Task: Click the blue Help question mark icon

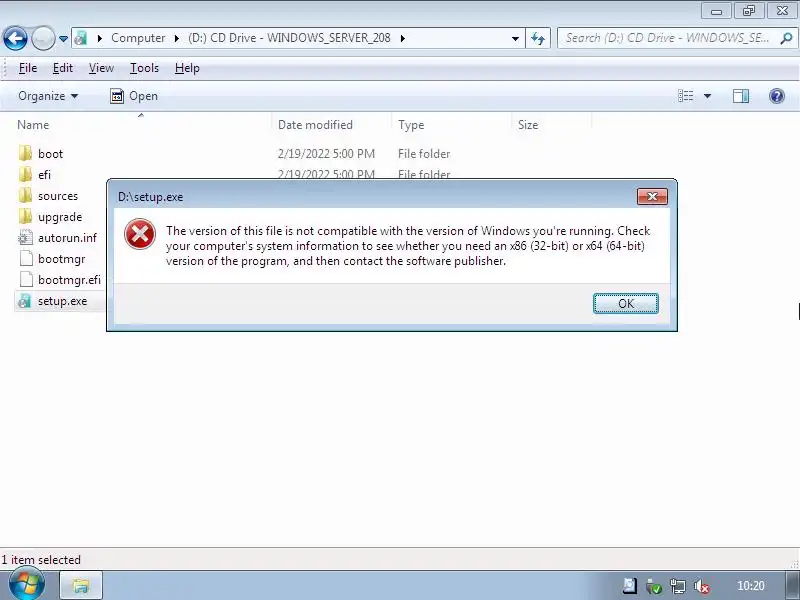Action: pyautogui.click(x=777, y=96)
